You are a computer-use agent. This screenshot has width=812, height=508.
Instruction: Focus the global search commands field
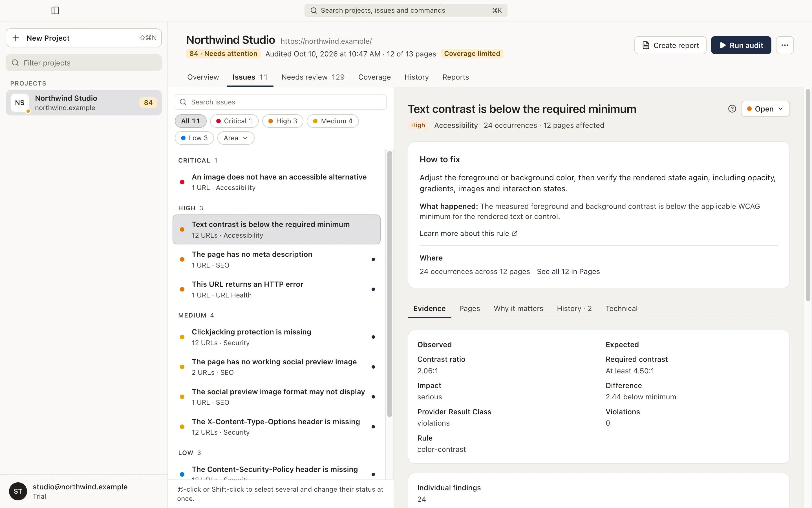point(406,10)
